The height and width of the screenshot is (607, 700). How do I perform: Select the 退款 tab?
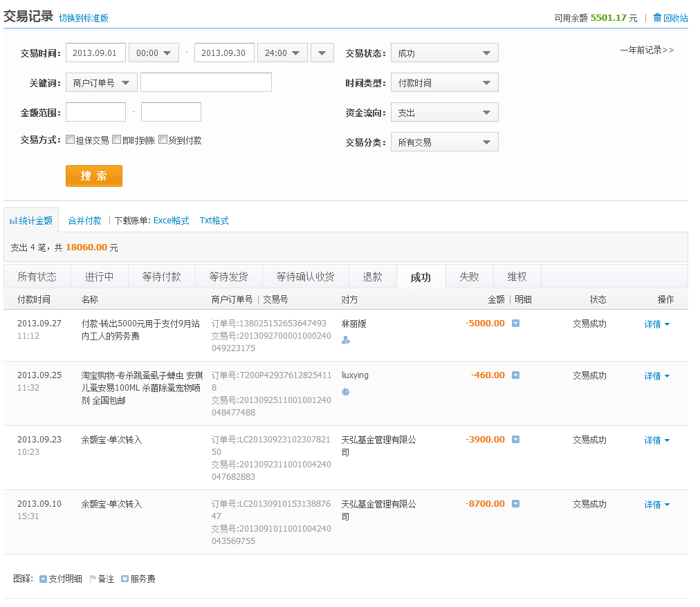click(x=372, y=277)
